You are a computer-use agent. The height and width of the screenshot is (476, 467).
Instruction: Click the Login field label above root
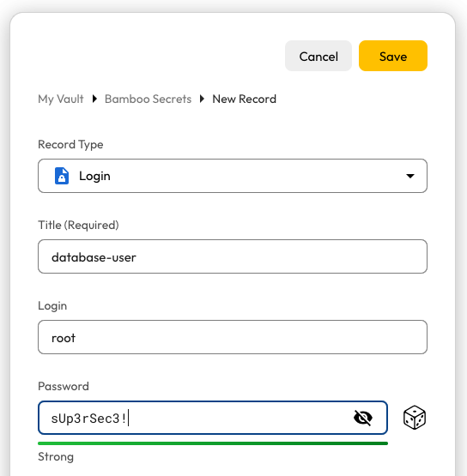click(52, 305)
